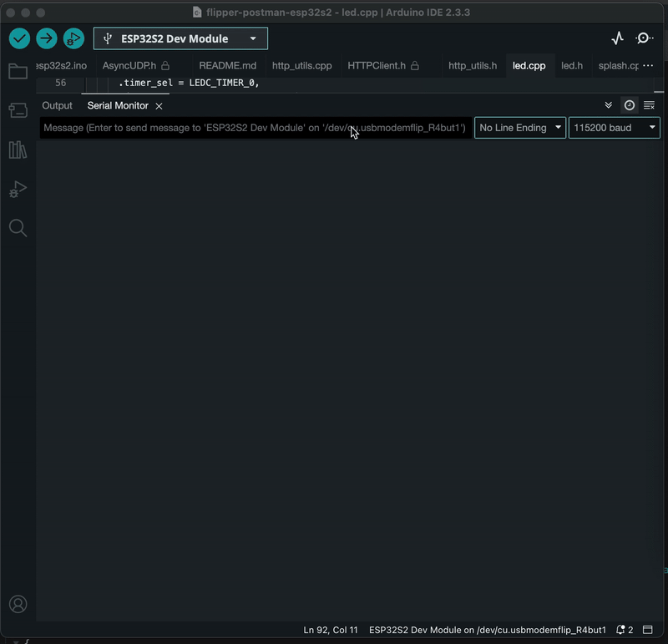The width and height of the screenshot is (668, 644).
Task: Click the Ln 92, Col 11 status entry
Action: (331, 630)
